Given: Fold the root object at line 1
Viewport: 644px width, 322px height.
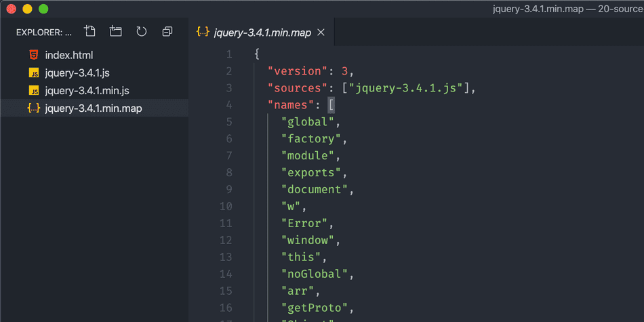Looking at the screenshot, I should tap(243, 54).
